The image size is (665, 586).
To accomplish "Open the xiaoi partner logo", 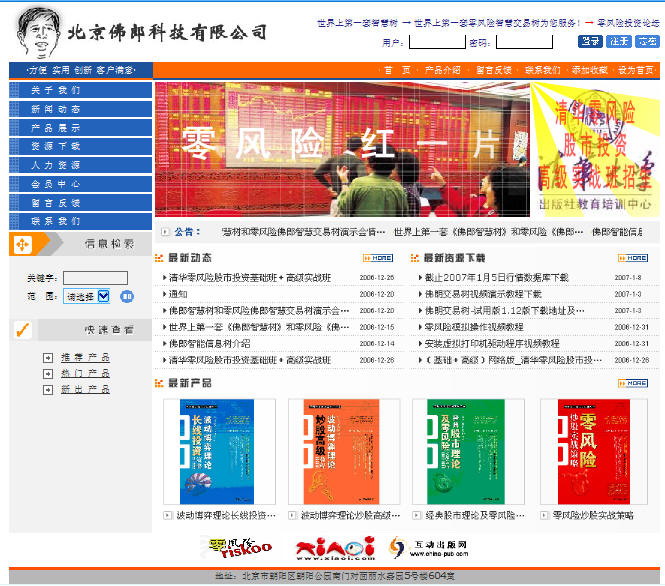I will [336, 548].
